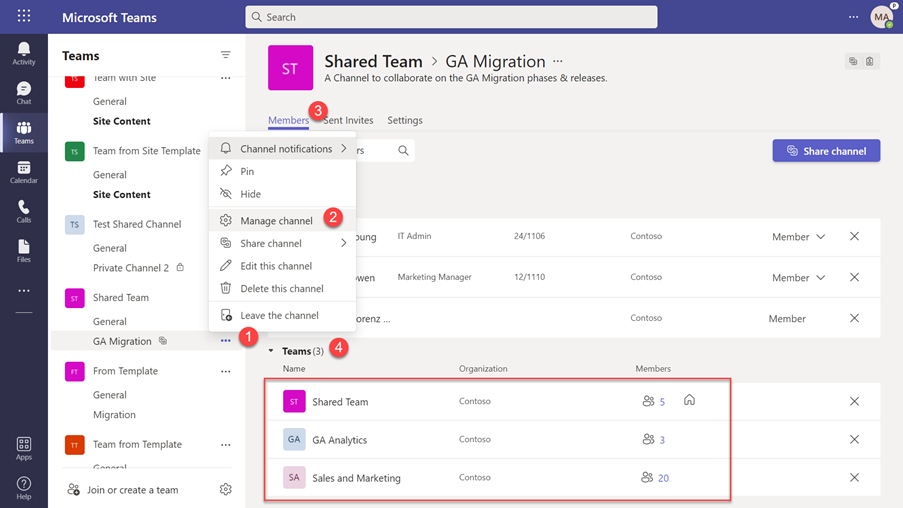The image size is (903, 508).
Task: Open the Calendar app icon
Action: (x=24, y=172)
